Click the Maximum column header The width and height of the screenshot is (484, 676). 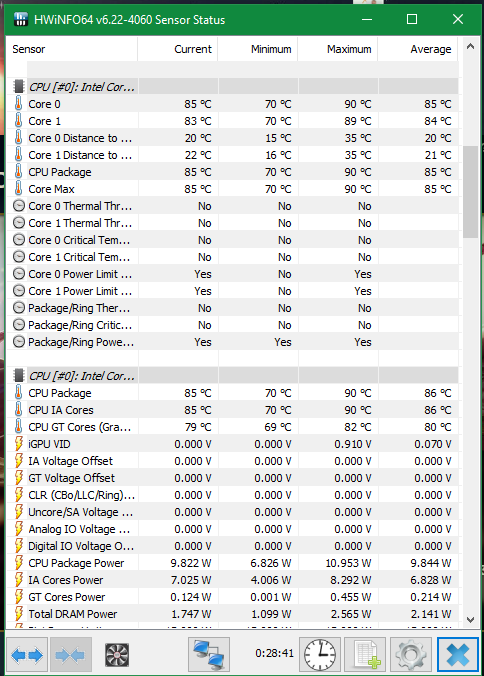[338, 49]
